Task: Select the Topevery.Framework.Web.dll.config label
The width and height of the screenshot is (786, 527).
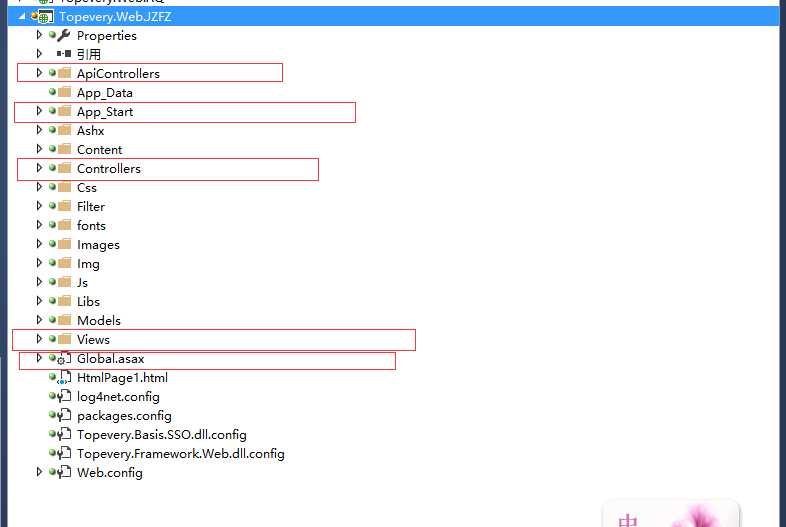Action: click(180, 454)
